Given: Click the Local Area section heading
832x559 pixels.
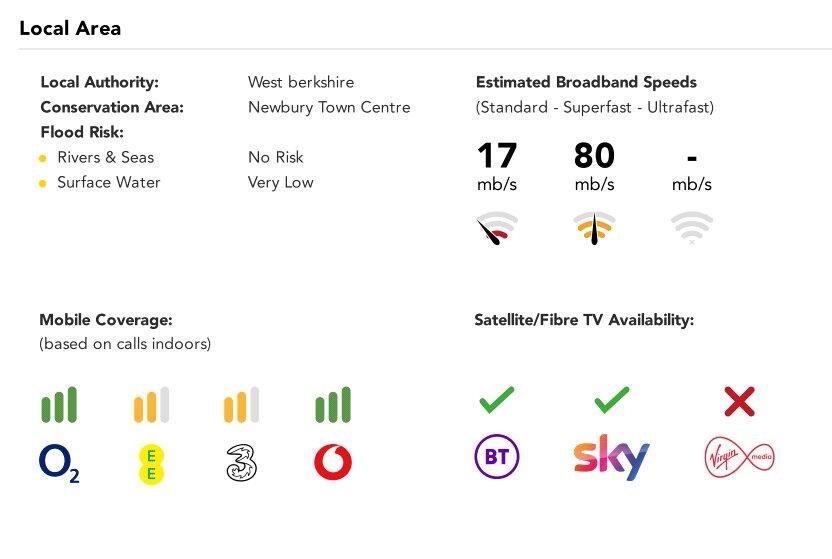Looking at the screenshot, I should pyautogui.click(x=70, y=27).
